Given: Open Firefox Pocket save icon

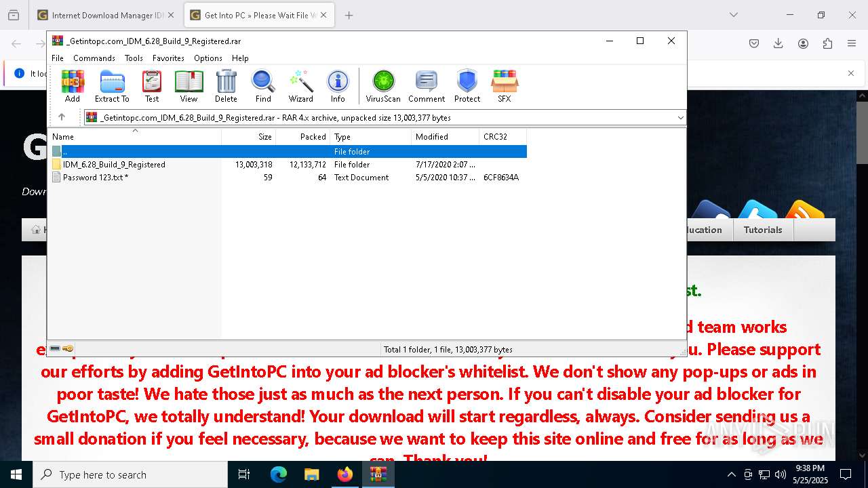Looking at the screenshot, I should pyautogui.click(x=754, y=43).
